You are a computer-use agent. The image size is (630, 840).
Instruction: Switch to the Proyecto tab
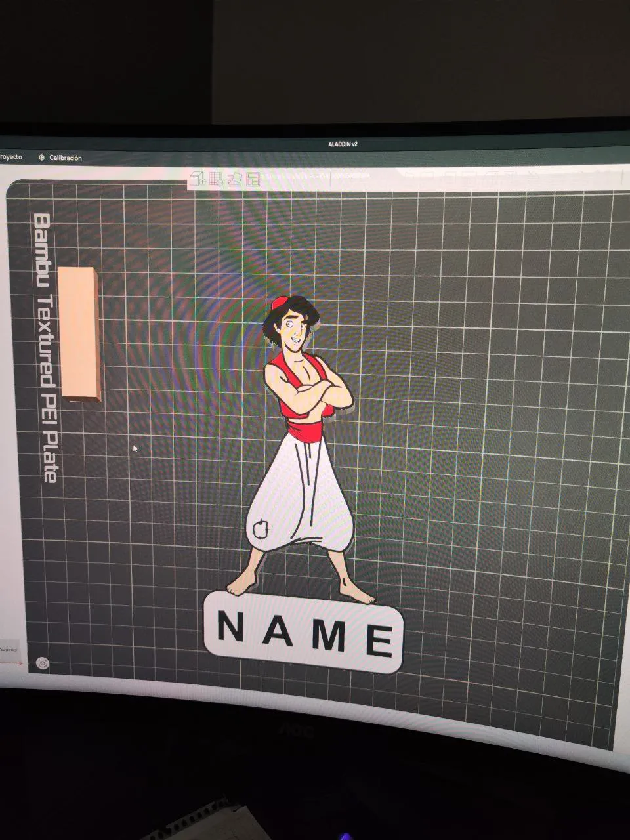click(x=10, y=157)
